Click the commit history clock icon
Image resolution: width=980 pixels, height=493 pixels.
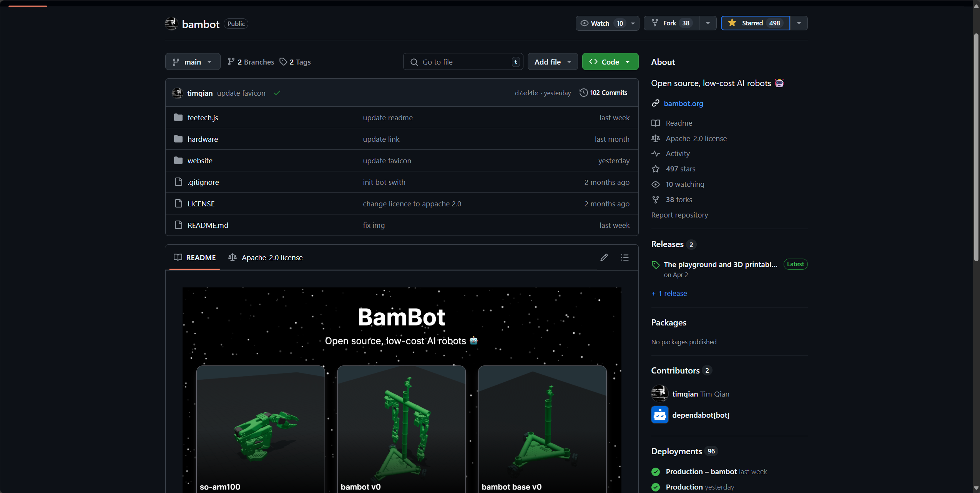pyautogui.click(x=583, y=93)
